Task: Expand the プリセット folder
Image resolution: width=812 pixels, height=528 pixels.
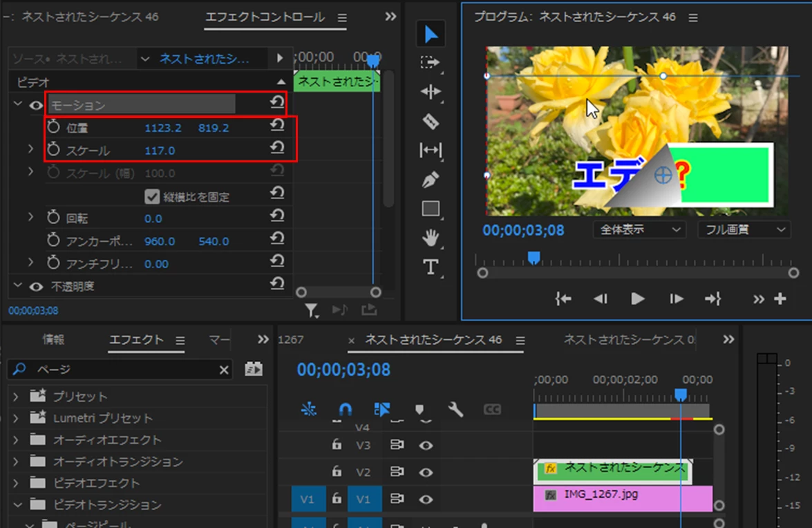Action: pos(15,397)
